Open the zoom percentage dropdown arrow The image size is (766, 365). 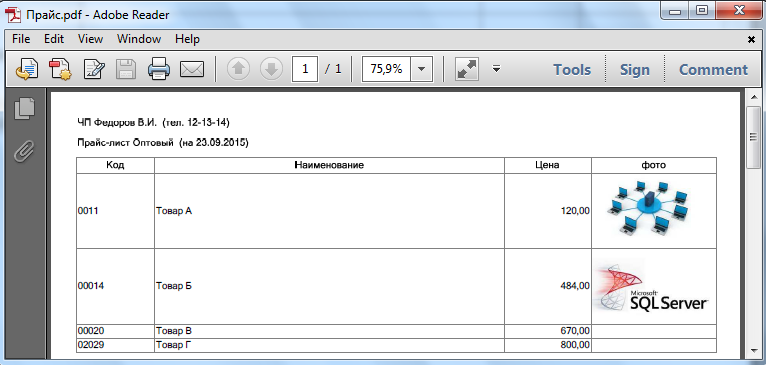click(x=422, y=69)
